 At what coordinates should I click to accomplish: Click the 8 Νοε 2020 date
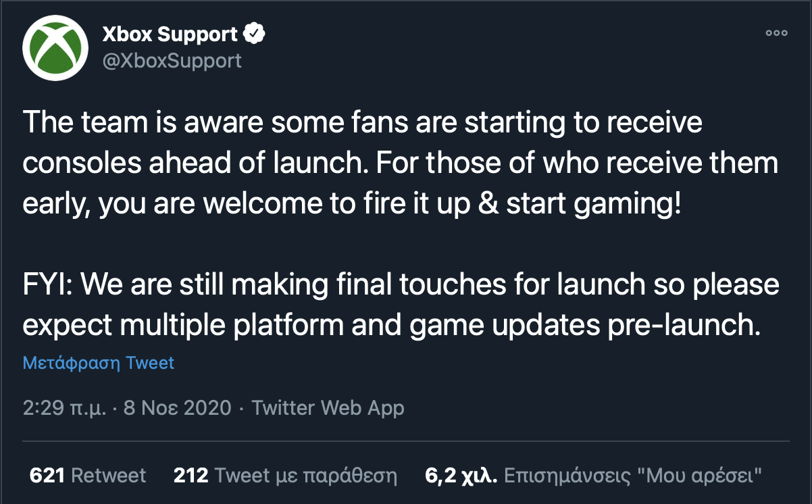click(178, 408)
